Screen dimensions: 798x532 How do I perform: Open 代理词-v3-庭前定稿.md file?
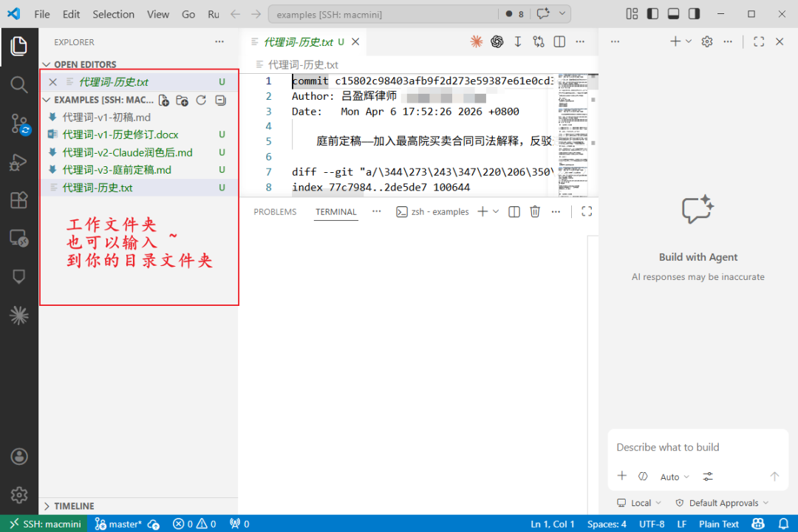[138, 170]
